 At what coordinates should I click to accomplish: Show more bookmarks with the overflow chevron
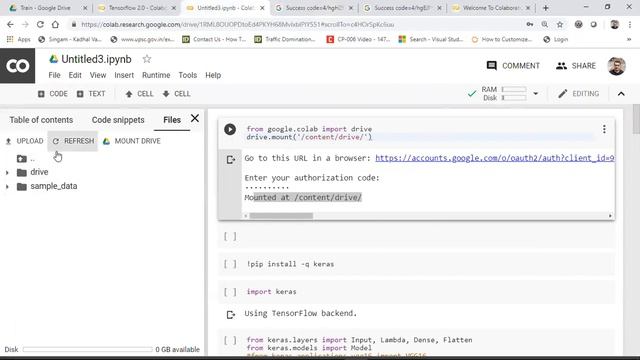tap(629, 39)
